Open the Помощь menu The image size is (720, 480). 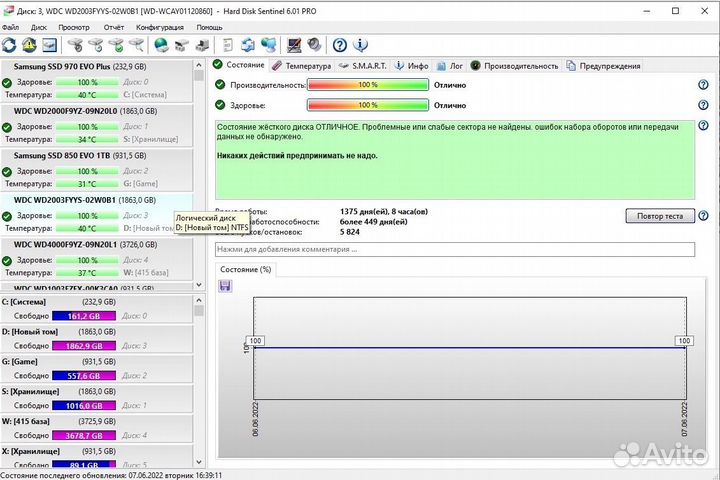click(x=209, y=28)
